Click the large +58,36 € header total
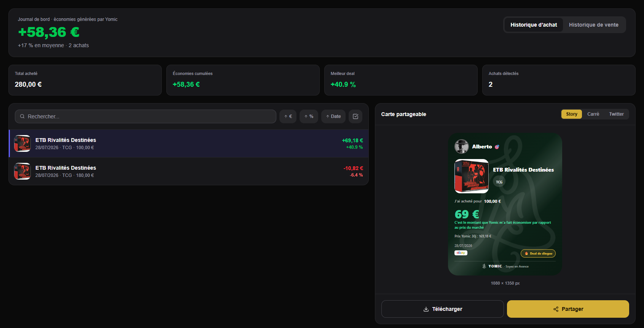Screen dimensions: 644x328 click(49, 32)
